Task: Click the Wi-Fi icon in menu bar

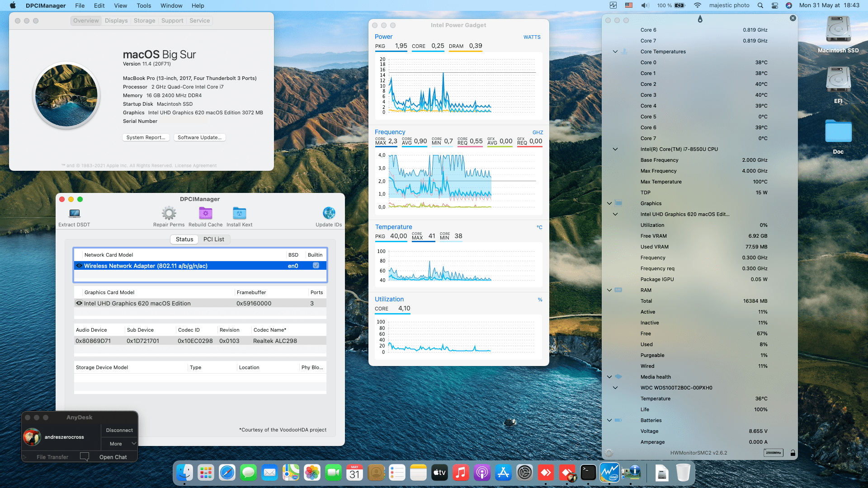Action: tap(698, 5)
